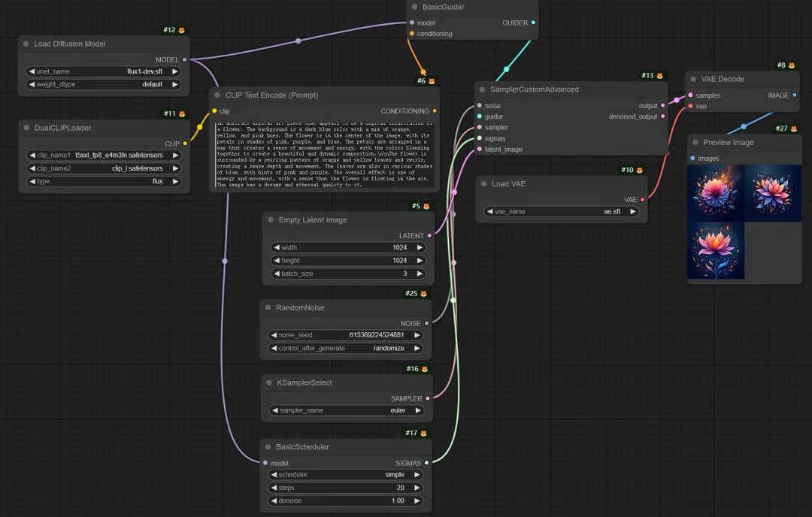Collapse the Load Diffusion Model node
812x517 pixels.
pyautogui.click(x=26, y=44)
